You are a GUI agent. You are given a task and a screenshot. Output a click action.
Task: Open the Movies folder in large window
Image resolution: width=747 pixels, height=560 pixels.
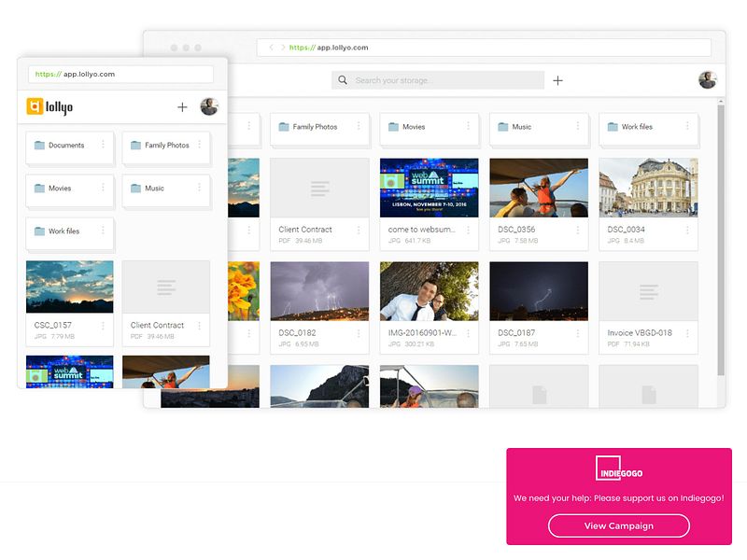pos(430,129)
